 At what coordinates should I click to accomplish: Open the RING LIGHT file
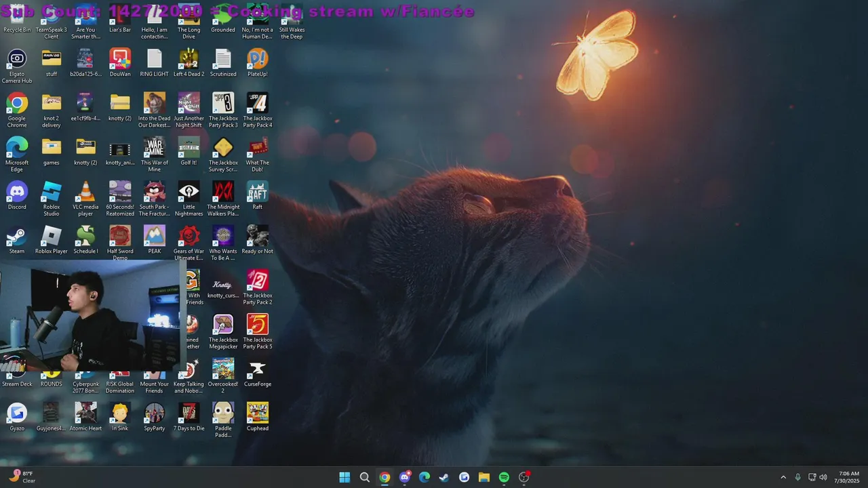155,63
